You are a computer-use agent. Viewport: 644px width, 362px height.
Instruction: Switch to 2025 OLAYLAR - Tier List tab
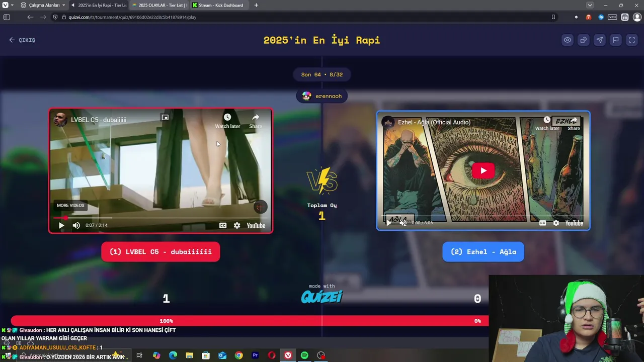(158, 5)
